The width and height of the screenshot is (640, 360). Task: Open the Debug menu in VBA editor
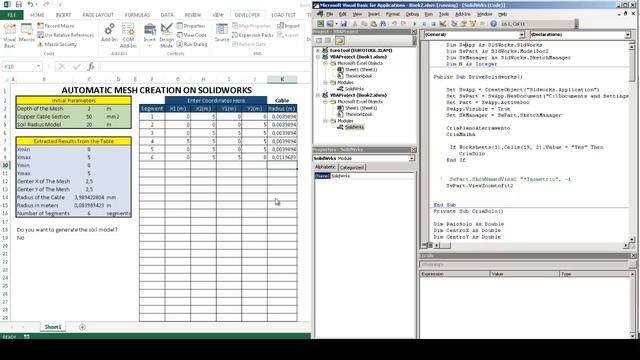coord(412,14)
